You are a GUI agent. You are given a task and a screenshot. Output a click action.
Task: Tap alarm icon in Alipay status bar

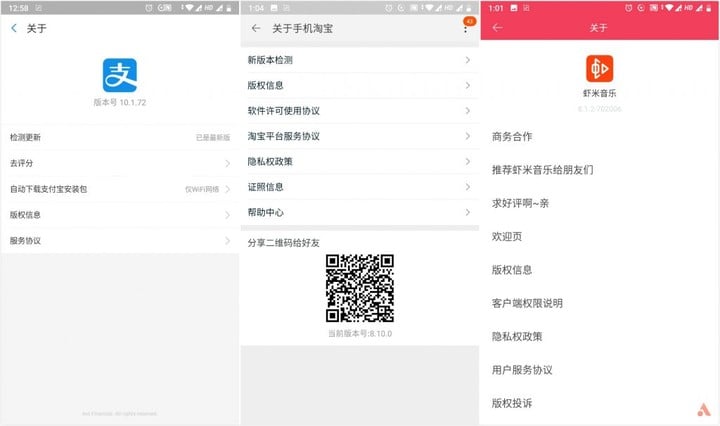coord(149,8)
